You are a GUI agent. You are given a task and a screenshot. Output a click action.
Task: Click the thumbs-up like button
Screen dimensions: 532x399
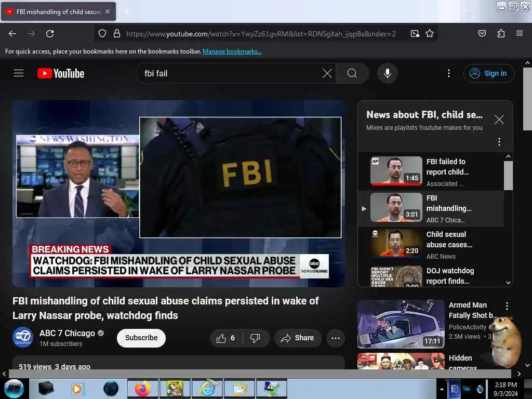click(226, 338)
